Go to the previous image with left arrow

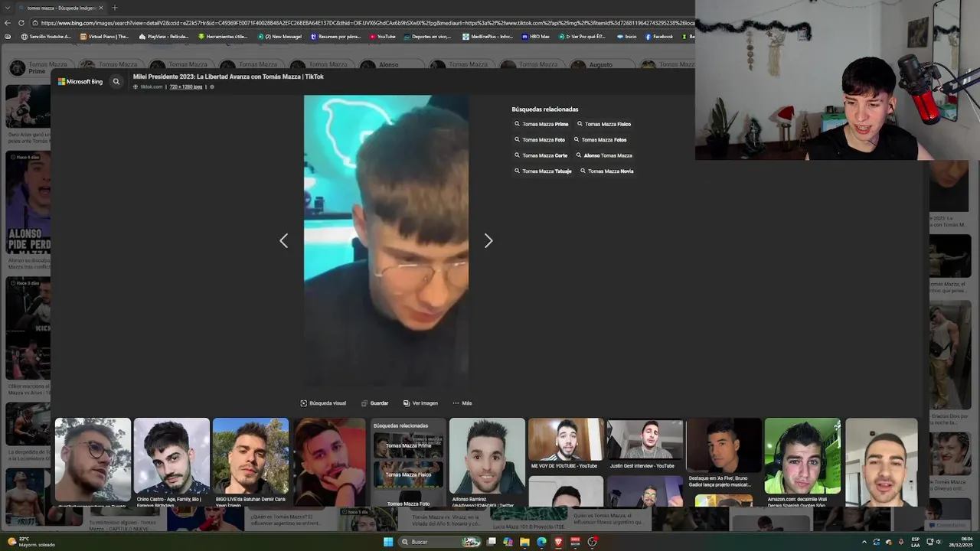283,241
